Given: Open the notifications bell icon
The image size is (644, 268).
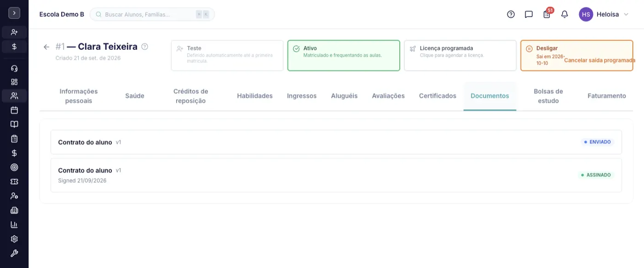Looking at the screenshot, I should 564,14.
